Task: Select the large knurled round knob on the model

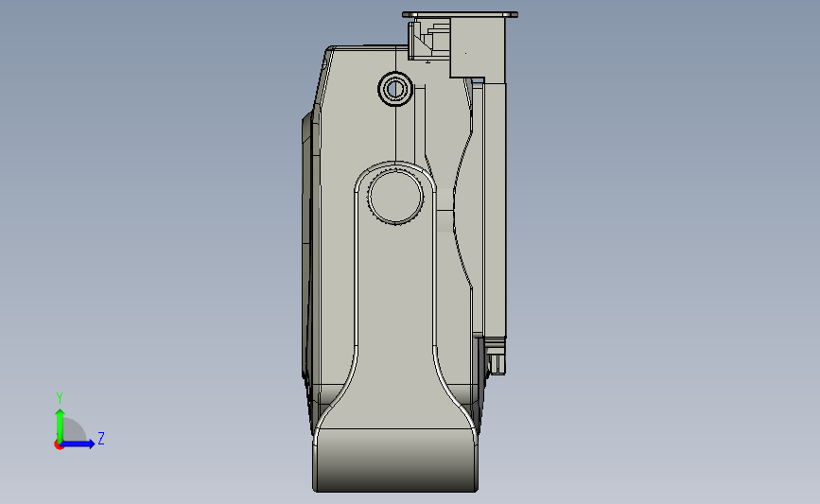Action: point(395,196)
